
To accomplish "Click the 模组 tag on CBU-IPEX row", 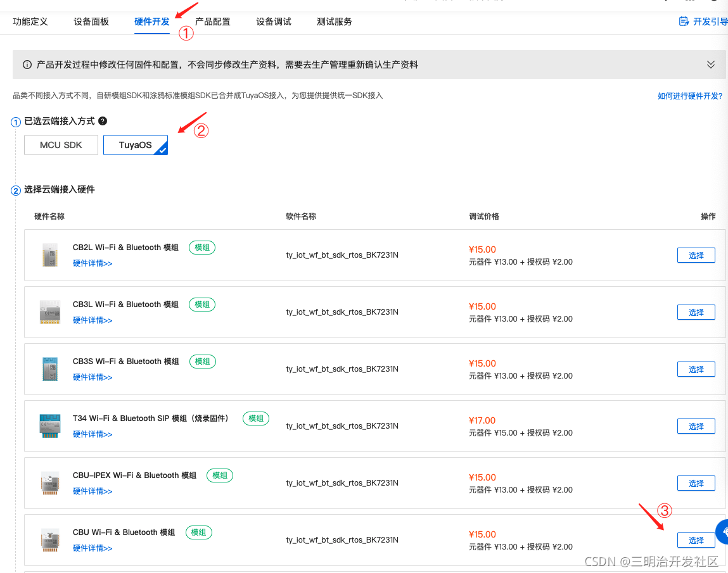I will [x=220, y=475].
